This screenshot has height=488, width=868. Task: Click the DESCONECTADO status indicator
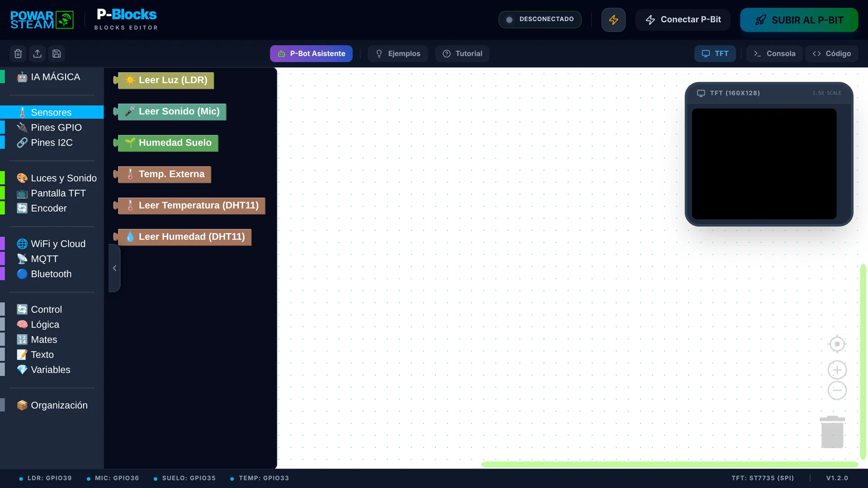pos(540,19)
